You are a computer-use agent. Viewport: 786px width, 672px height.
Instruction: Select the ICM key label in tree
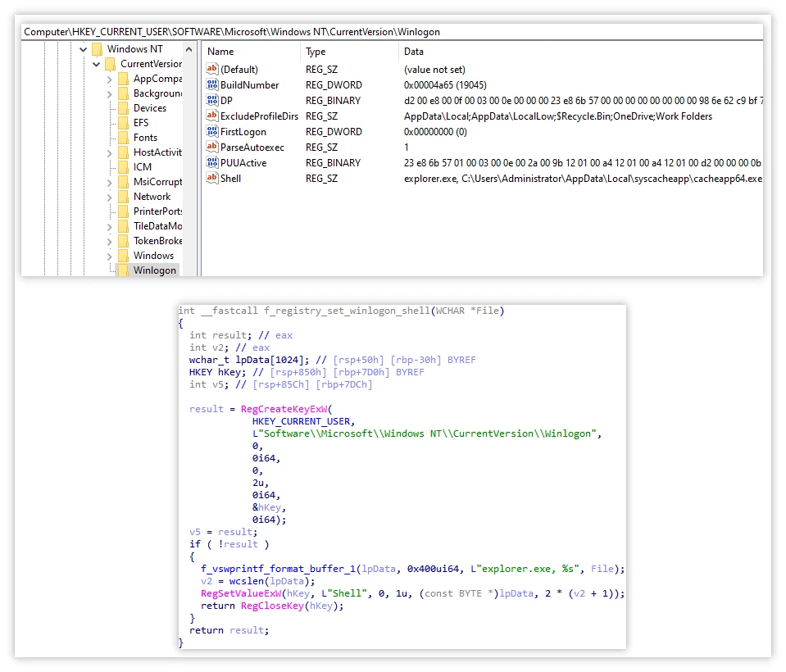click(x=143, y=167)
